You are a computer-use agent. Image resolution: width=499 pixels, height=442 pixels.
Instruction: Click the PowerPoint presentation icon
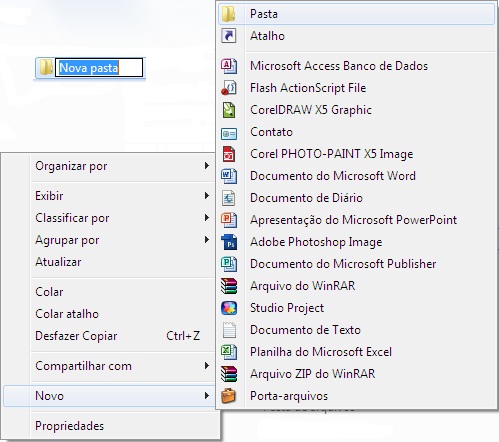coord(229,220)
